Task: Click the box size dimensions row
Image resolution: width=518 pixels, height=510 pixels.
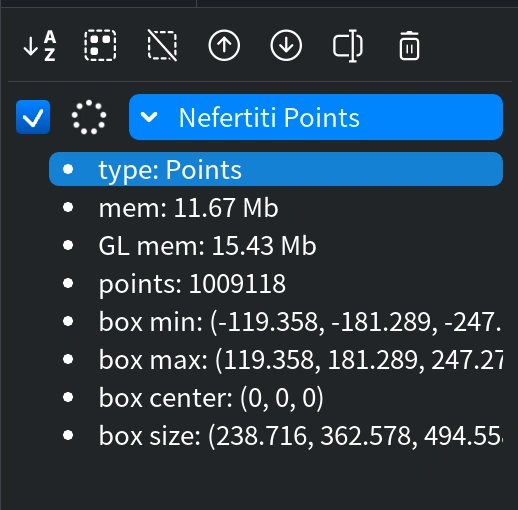Action: click(x=276, y=436)
